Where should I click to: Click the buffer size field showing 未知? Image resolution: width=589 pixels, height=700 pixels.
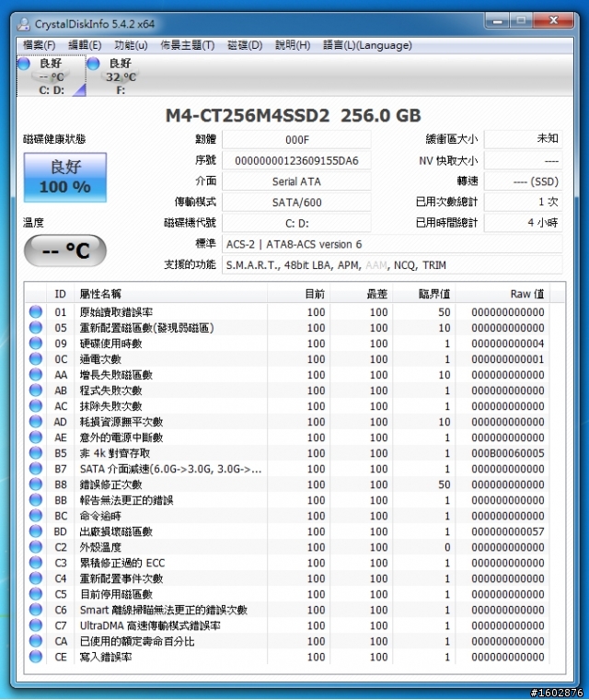pos(523,139)
